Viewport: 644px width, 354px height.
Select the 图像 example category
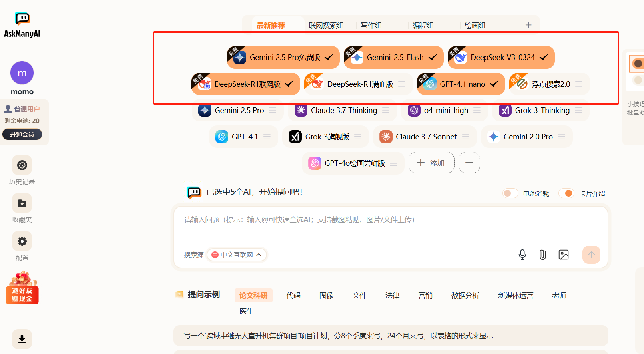point(327,295)
